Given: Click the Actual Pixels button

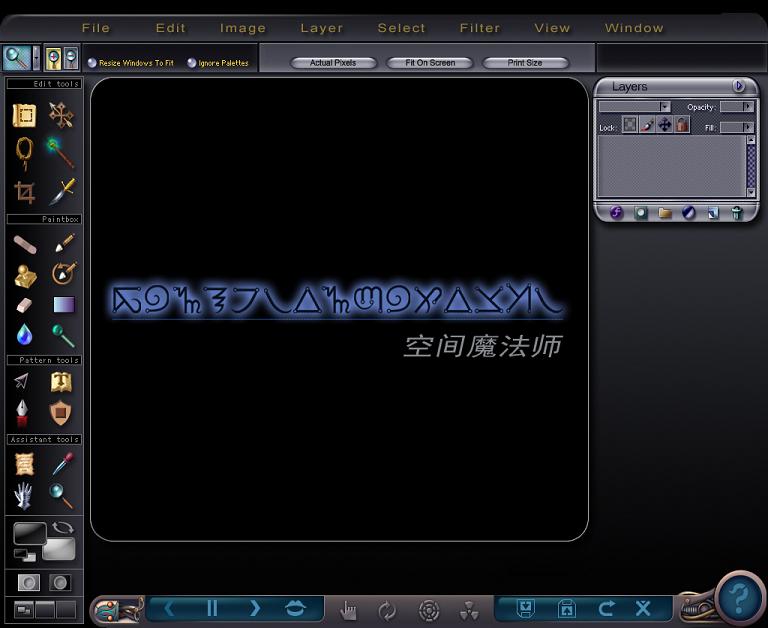Looking at the screenshot, I should (333, 63).
